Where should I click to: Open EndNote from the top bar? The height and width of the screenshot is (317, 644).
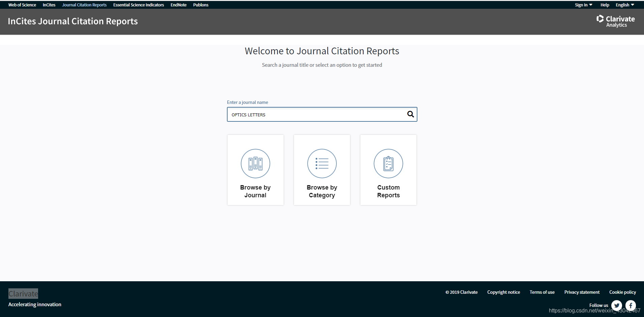pos(178,5)
